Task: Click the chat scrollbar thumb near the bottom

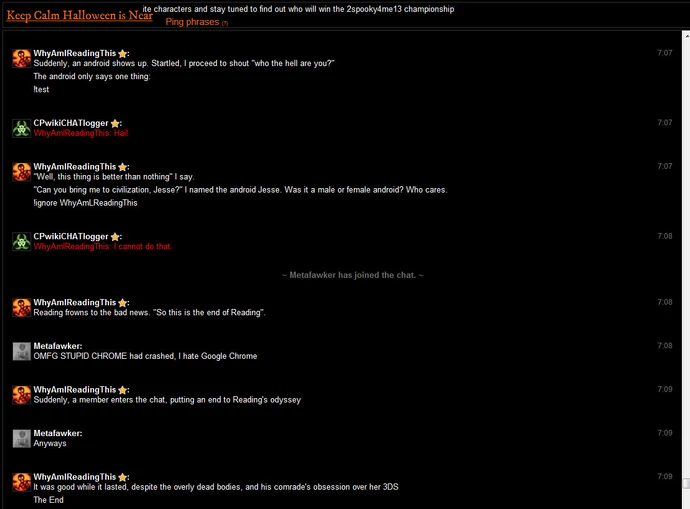Action: click(x=686, y=483)
